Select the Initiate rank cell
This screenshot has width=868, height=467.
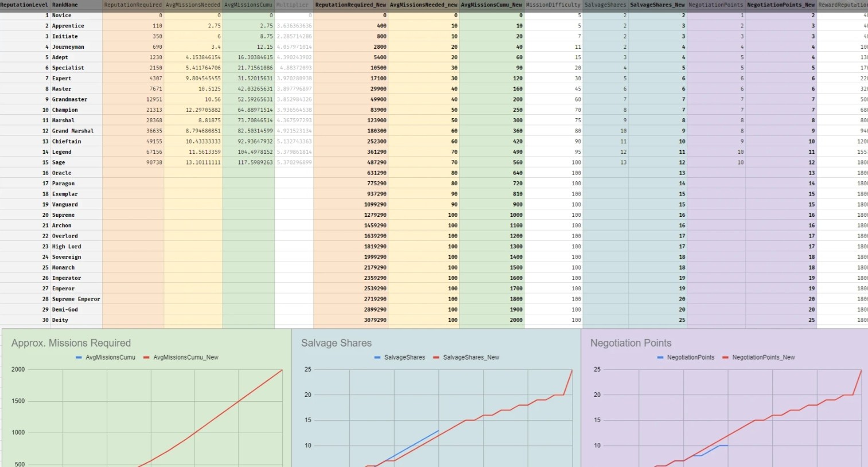point(76,36)
